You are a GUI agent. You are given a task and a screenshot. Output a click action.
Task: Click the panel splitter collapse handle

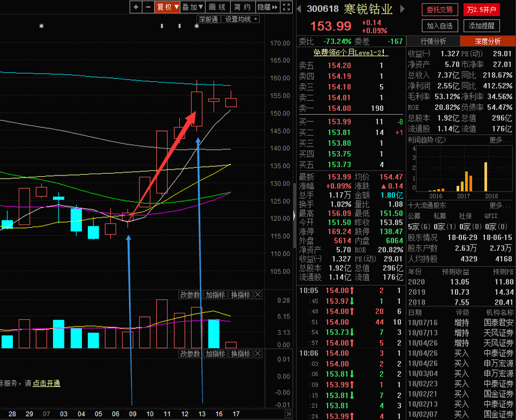[295, 215]
